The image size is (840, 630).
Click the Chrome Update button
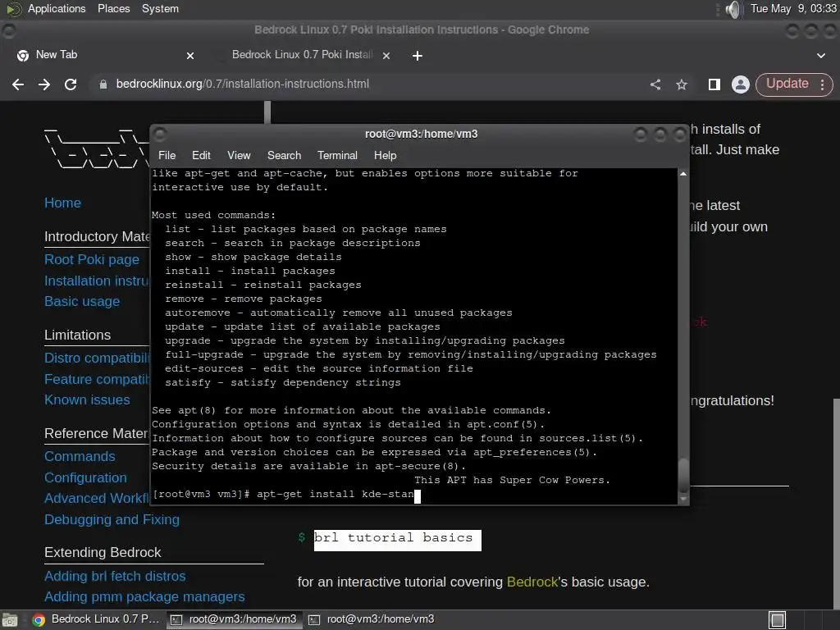pyautogui.click(x=787, y=84)
